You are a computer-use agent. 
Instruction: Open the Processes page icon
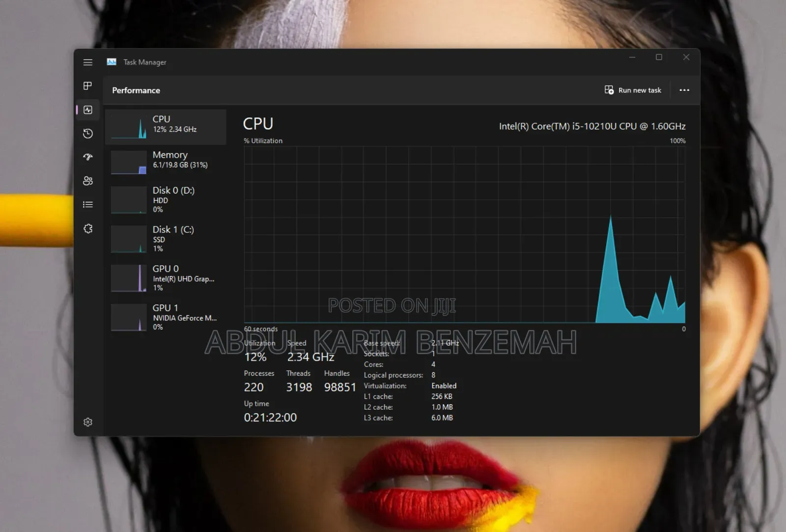coord(88,86)
